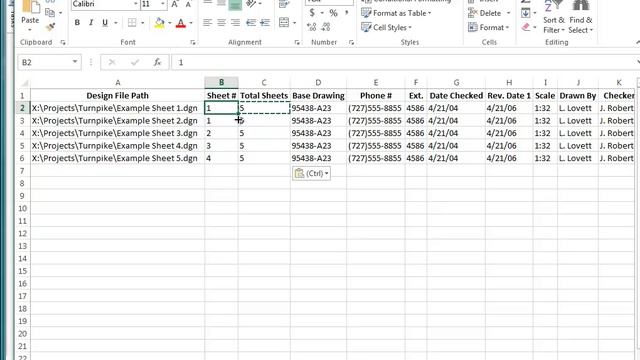
Task: Open the font size 11 dropdown
Action: coord(162,4)
